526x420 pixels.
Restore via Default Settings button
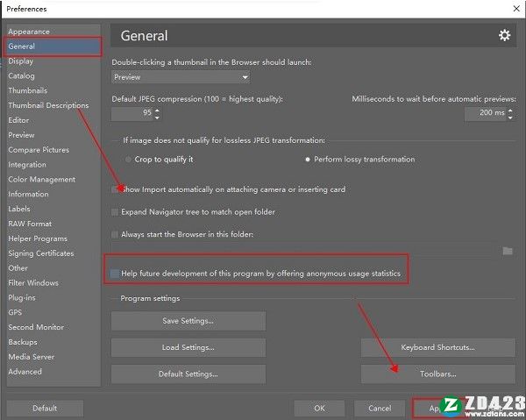[x=188, y=374]
